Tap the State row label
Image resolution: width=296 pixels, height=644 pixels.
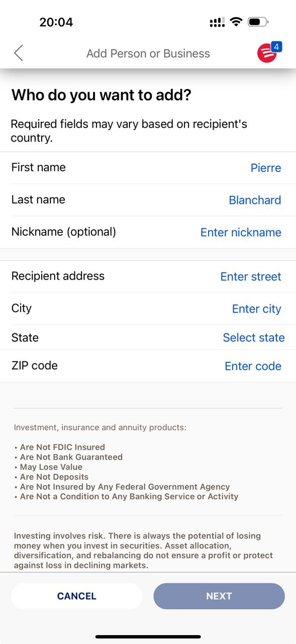(25, 338)
